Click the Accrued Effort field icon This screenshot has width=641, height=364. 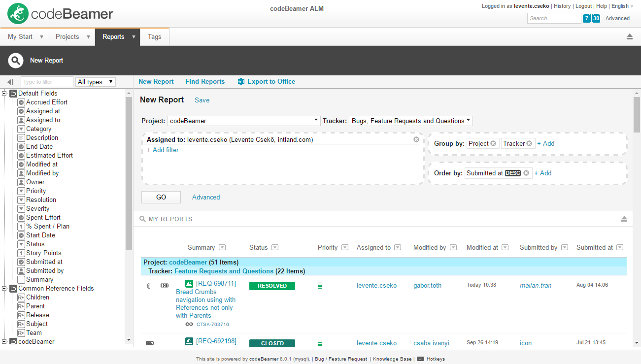(x=21, y=102)
